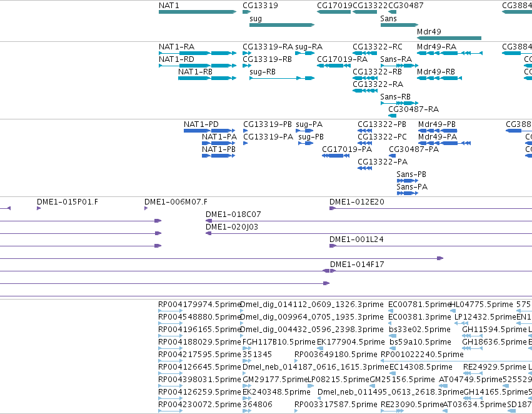Image resolution: width=532 pixels, height=414 pixels.
Task: Select BAC clone DME1-014F17
Action: coord(431,271)
